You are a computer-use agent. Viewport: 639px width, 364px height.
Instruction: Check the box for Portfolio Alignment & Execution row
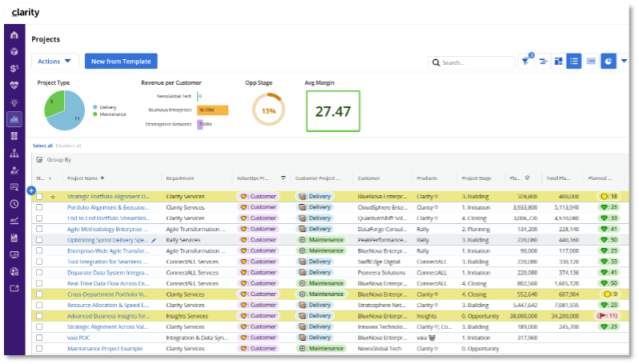tap(39, 206)
